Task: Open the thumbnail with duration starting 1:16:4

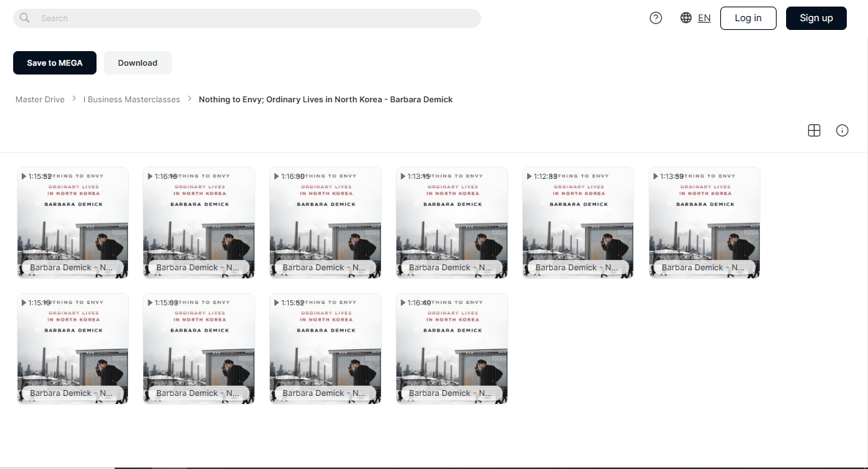Action: (452, 348)
